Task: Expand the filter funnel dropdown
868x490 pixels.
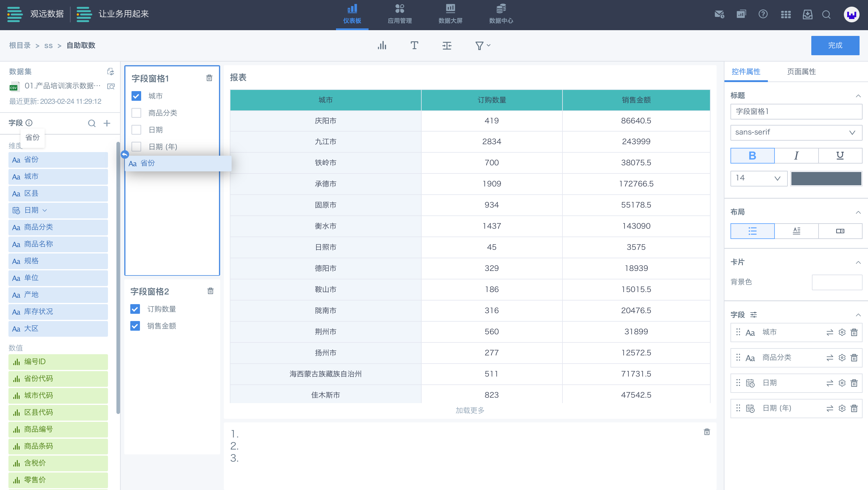Action: point(483,46)
